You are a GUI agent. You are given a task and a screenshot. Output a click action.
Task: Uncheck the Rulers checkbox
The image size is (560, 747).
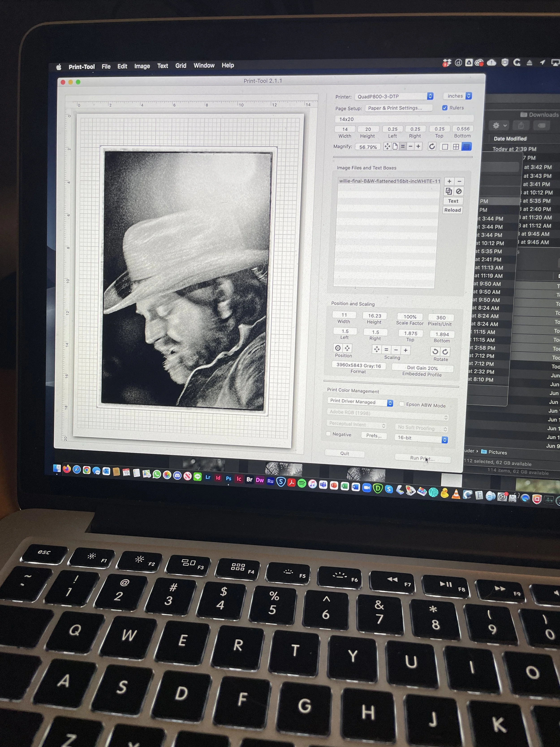pos(445,108)
